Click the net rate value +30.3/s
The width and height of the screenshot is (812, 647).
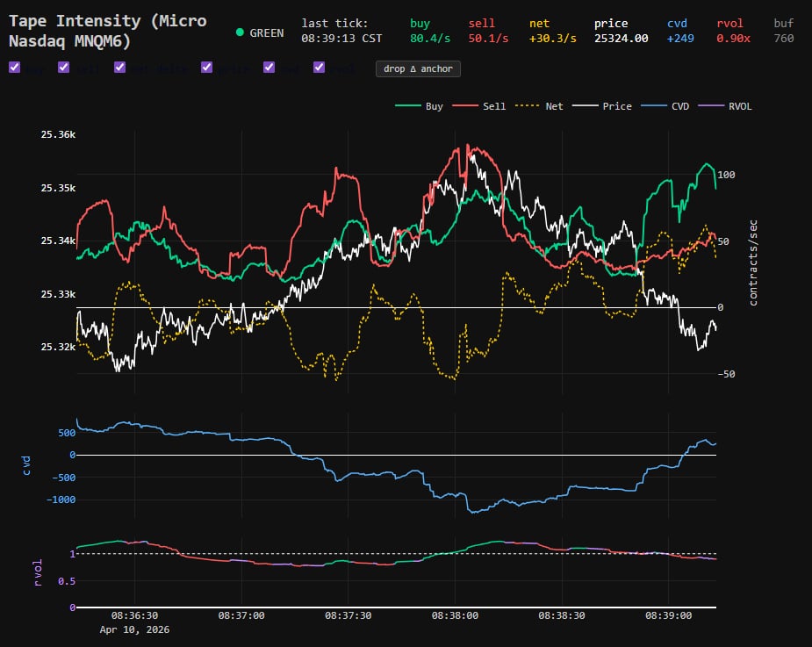point(552,39)
